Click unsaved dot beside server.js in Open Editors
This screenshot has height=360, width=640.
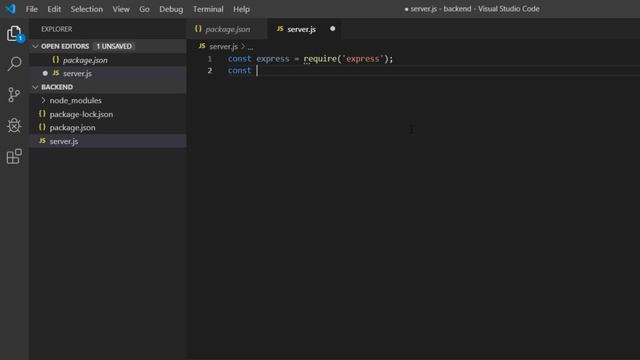45,73
